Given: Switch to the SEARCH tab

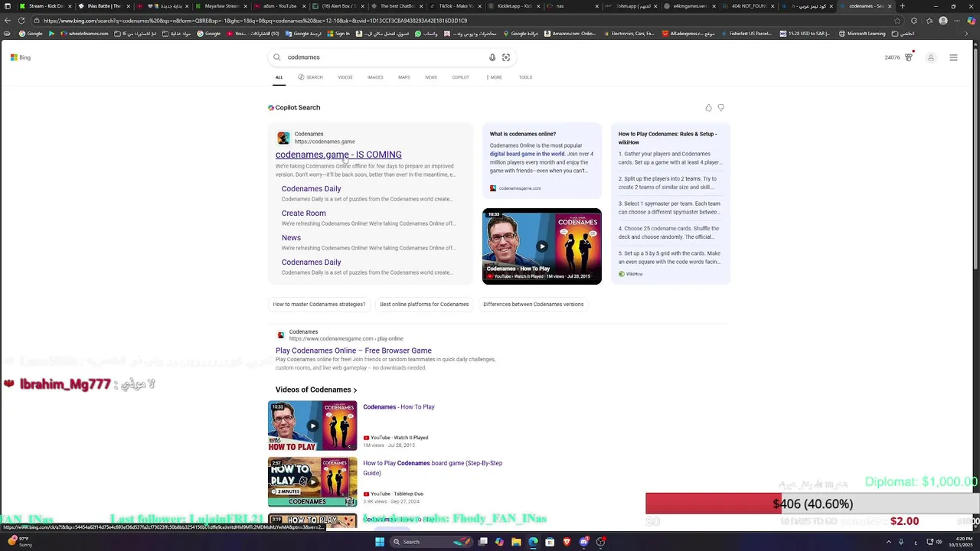Looking at the screenshot, I should pyautogui.click(x=310, y=77).
